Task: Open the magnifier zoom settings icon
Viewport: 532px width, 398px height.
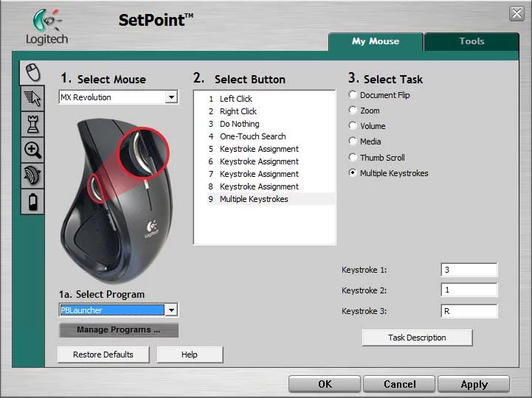Action: coord(32,150)
